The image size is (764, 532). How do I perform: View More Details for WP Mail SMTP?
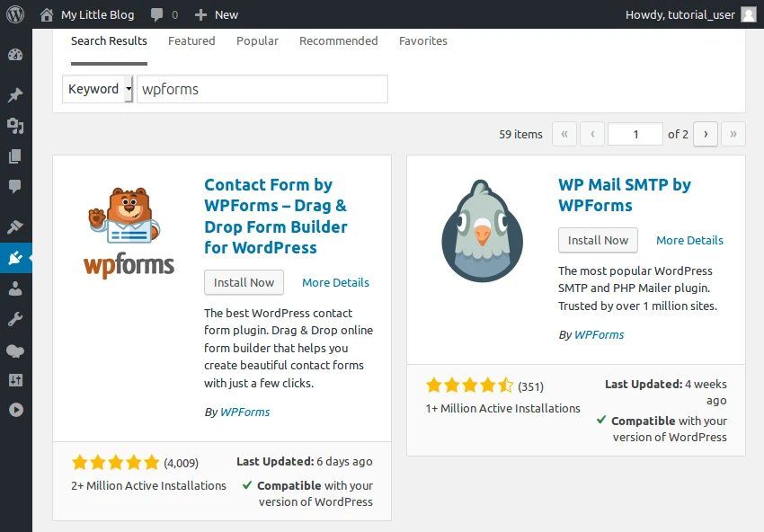click(x=689, y=240)
